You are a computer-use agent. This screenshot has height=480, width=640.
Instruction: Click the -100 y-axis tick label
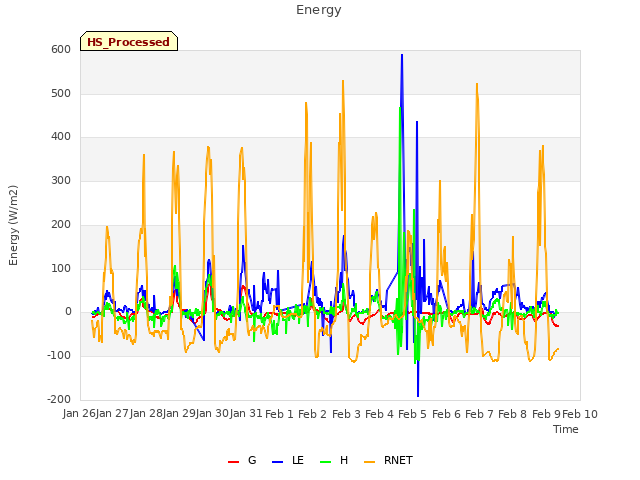pyautogui.click(x=59, y=356)
